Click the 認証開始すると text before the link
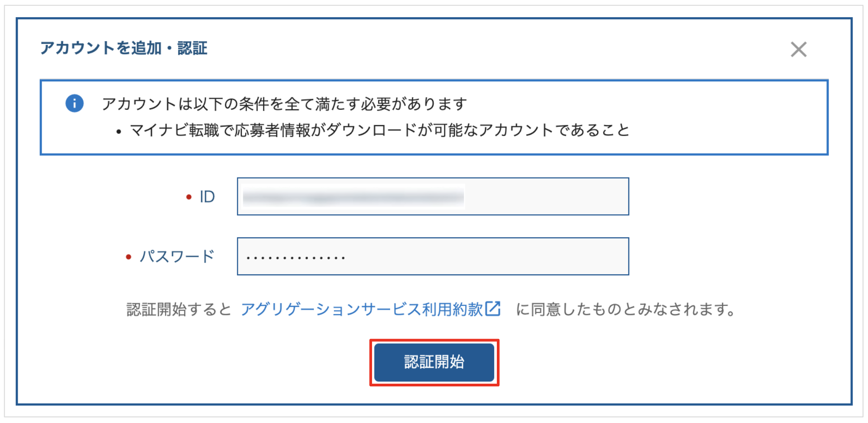Viewport: 868px width, 423px height. point(179,310)
